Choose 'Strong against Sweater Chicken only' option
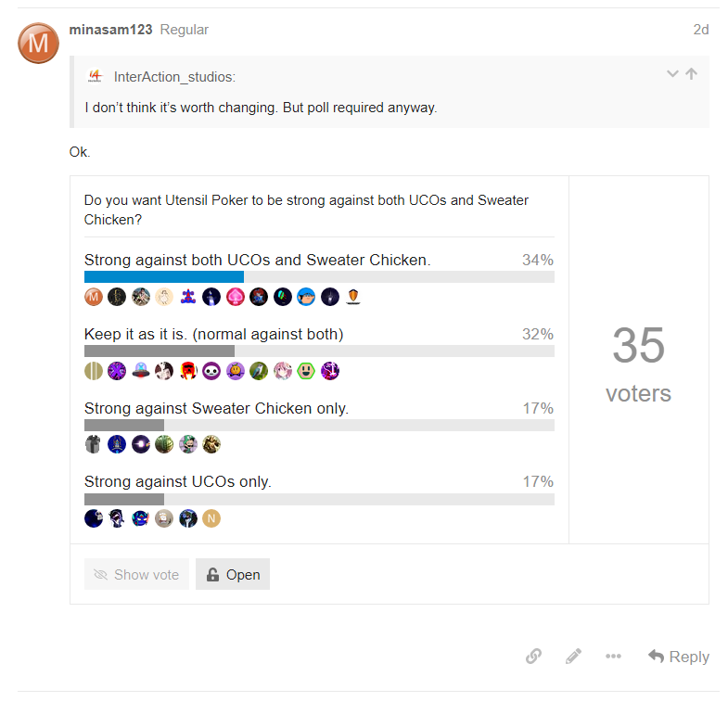The image size is (728, 702). [216, 408]
